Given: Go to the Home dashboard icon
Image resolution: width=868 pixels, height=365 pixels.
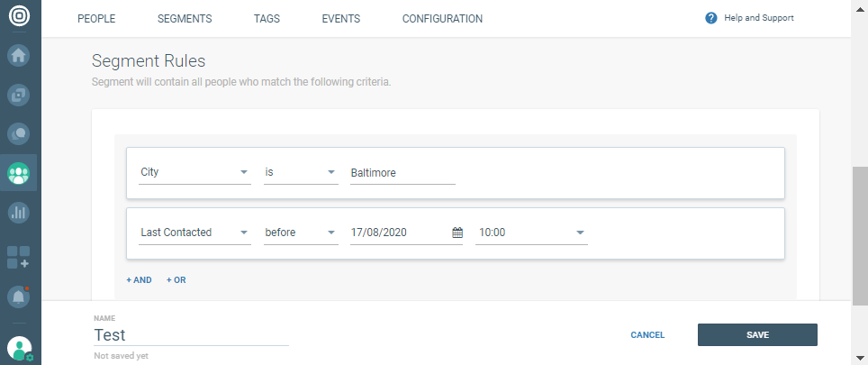Looking at the screenshot, I should [x=19, y=54].
